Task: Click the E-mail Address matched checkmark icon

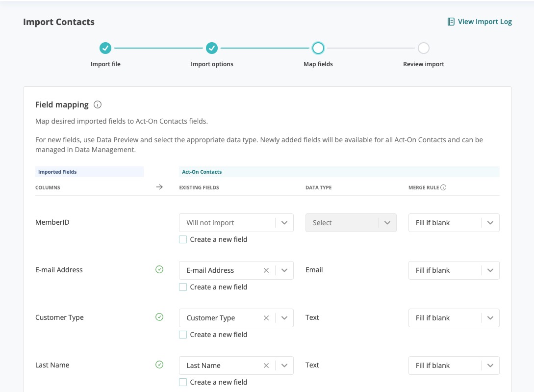Action: click(159, 269)
